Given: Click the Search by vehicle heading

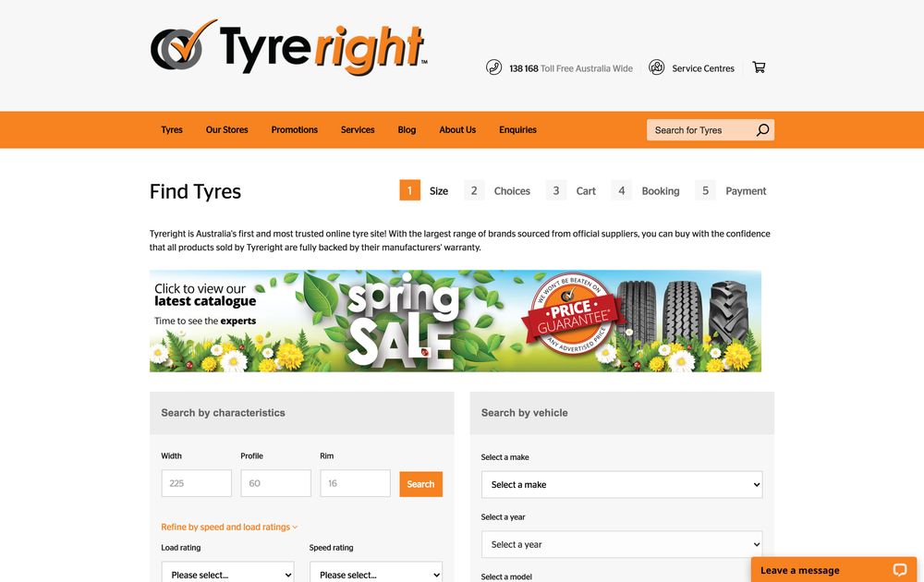Looking at the screenshot, I should (x=525, y=413).
